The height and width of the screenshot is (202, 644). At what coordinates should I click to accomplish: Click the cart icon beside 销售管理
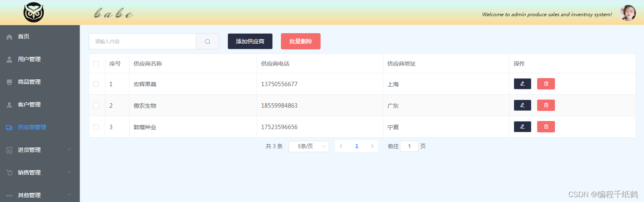tap(9, 173)
